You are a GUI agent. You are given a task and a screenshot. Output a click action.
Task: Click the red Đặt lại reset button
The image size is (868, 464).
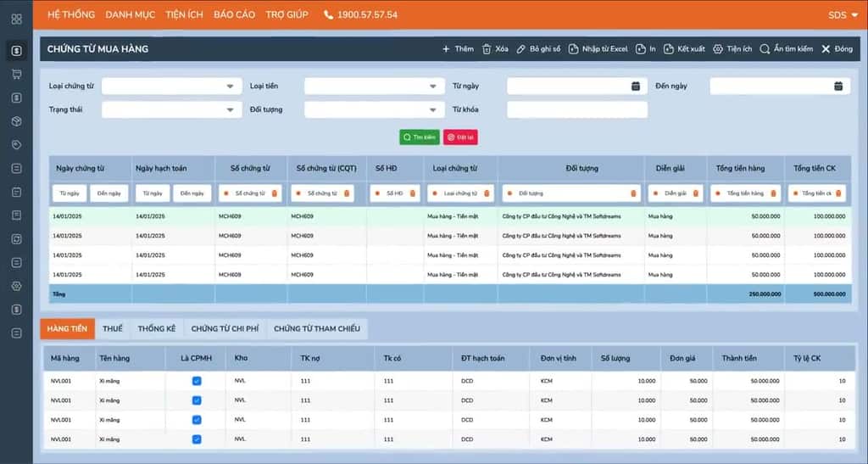pos(460,137)
